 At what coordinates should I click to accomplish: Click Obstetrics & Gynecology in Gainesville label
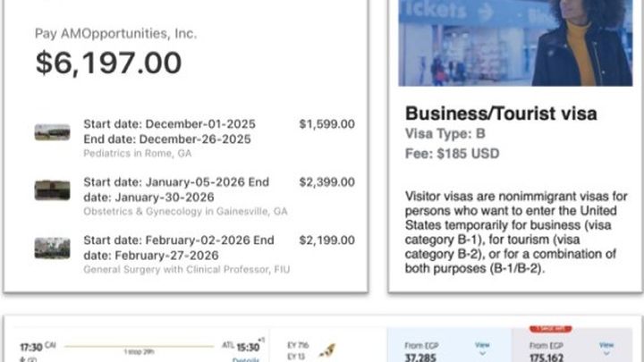[185, 211]
